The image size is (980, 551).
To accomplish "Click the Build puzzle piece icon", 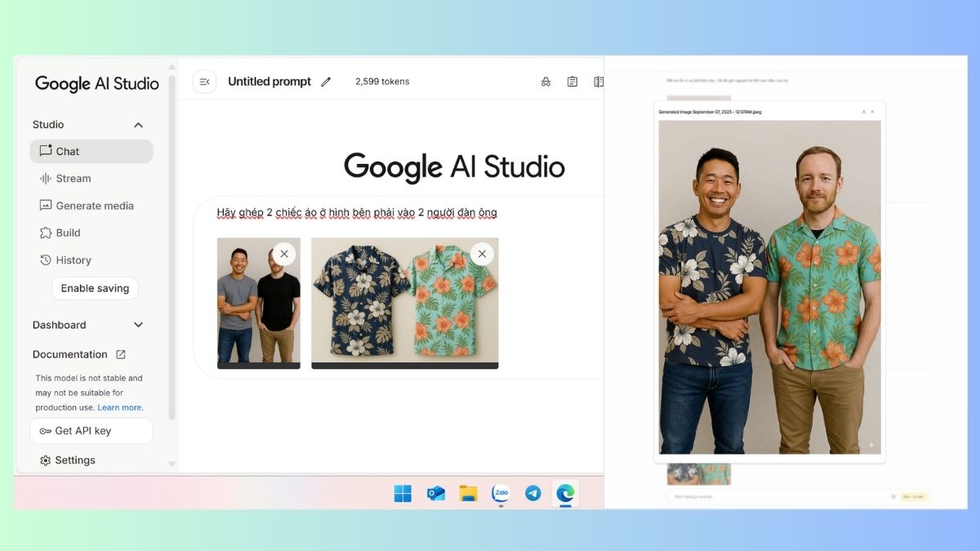I will [x=46, y=233].
